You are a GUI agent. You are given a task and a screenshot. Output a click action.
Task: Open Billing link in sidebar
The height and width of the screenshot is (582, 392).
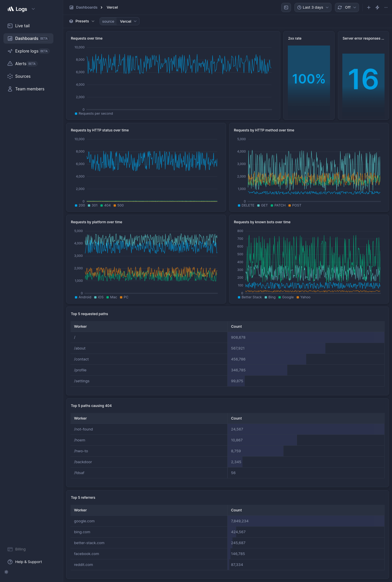(x=20, y=549)
